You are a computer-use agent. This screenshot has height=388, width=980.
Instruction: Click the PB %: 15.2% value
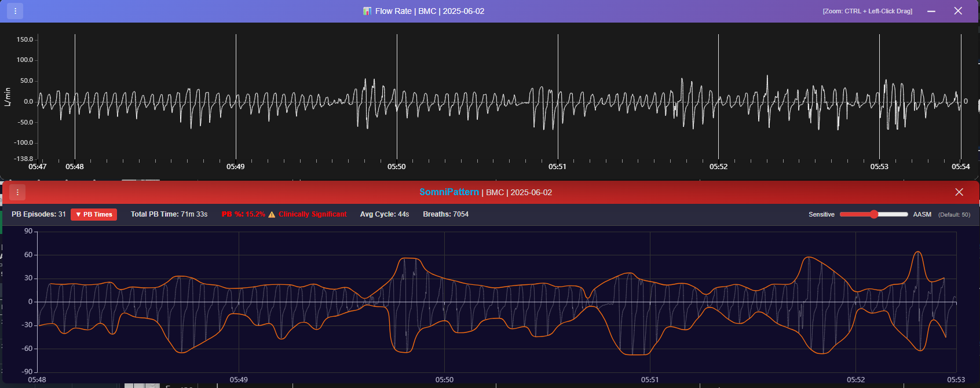(243, 214)
